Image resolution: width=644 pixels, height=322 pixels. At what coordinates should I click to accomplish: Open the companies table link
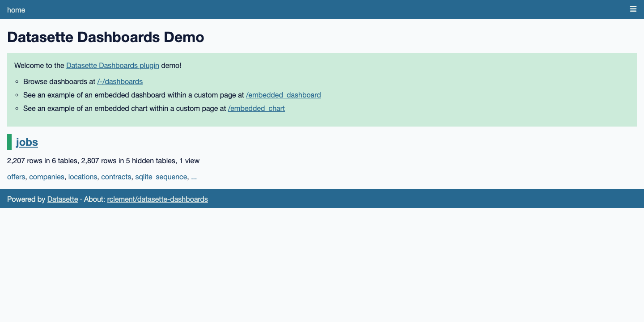(47, 177)
